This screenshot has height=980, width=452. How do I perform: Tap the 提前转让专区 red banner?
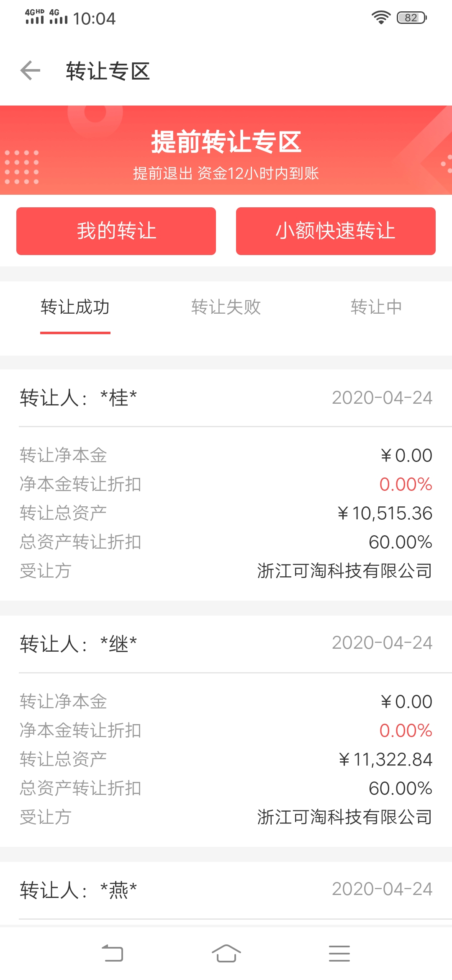[x=226, y=150]
